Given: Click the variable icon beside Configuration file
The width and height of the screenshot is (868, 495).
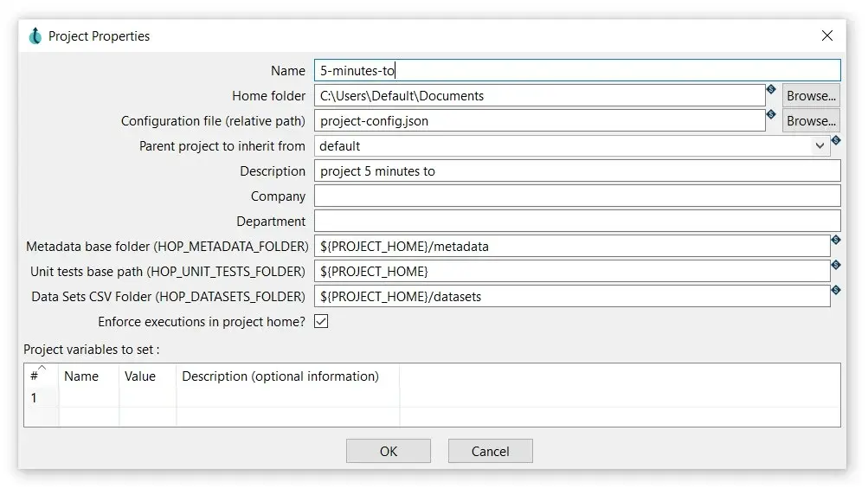Looking at the screenshot, I should point(770,114).
